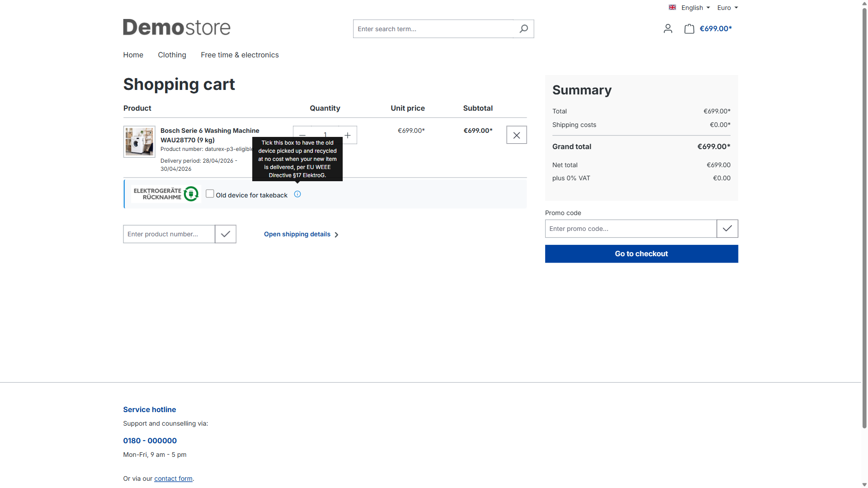Click the plus 0% VAT label
This screenshot has width=868, height=488.
[x=571, y=178]
